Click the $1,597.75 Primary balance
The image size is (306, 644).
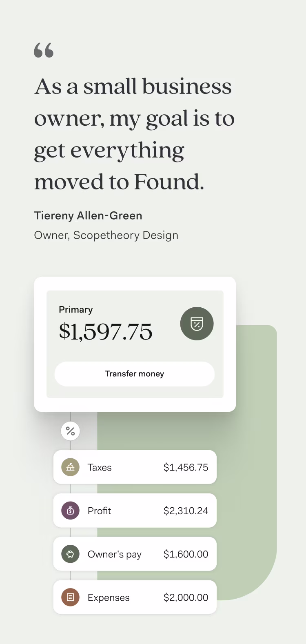(106, 331)
